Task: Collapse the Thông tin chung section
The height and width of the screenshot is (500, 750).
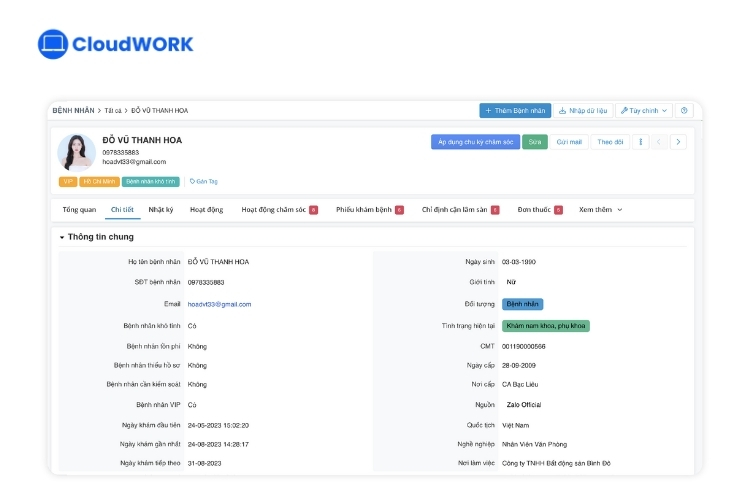Action: coord(62,237)
